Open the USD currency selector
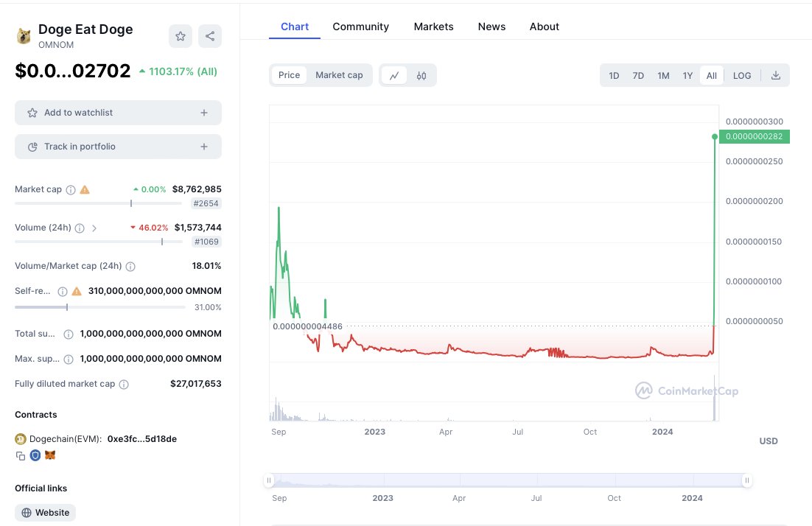The image size is (812, 526). pyautogui.click(x=769, y=441)
